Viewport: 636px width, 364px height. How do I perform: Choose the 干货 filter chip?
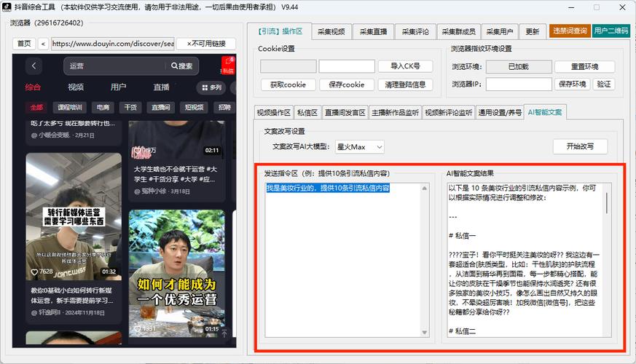[130, 108]
